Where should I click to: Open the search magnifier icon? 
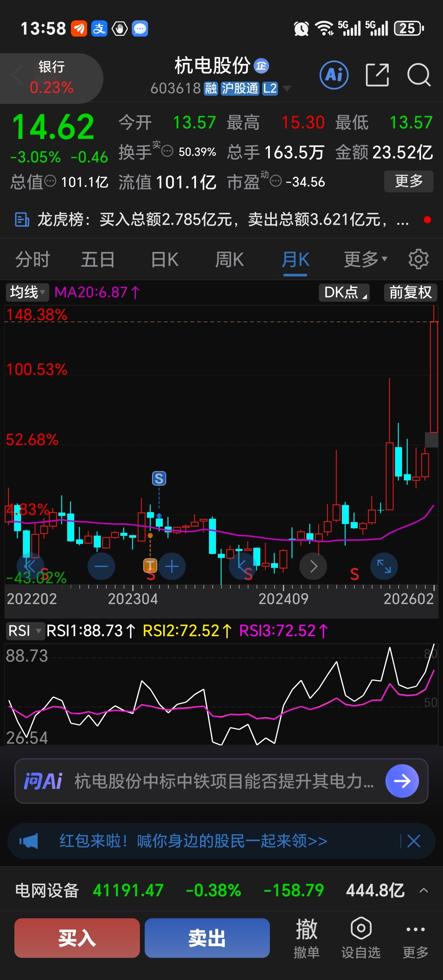[419, 75]
